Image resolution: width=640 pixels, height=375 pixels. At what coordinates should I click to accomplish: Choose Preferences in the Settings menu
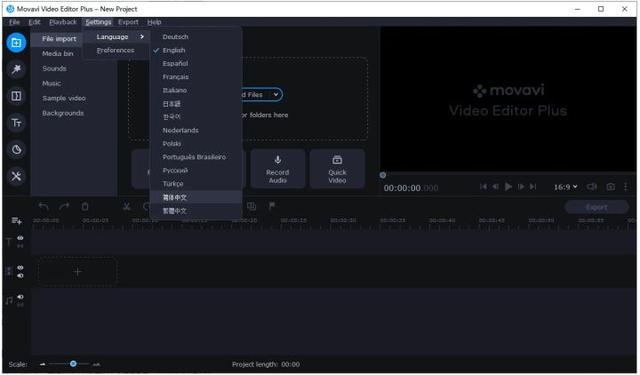point(117,50)
